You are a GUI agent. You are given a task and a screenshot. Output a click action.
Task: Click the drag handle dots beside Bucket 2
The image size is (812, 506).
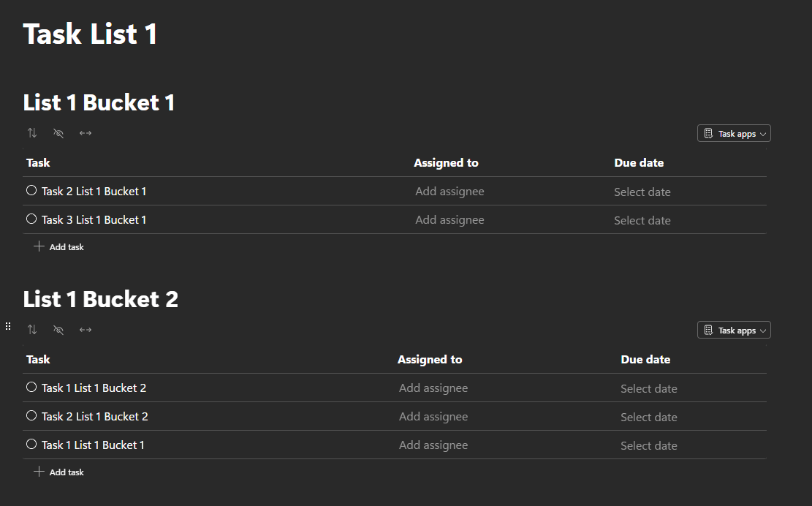[8, 326]
